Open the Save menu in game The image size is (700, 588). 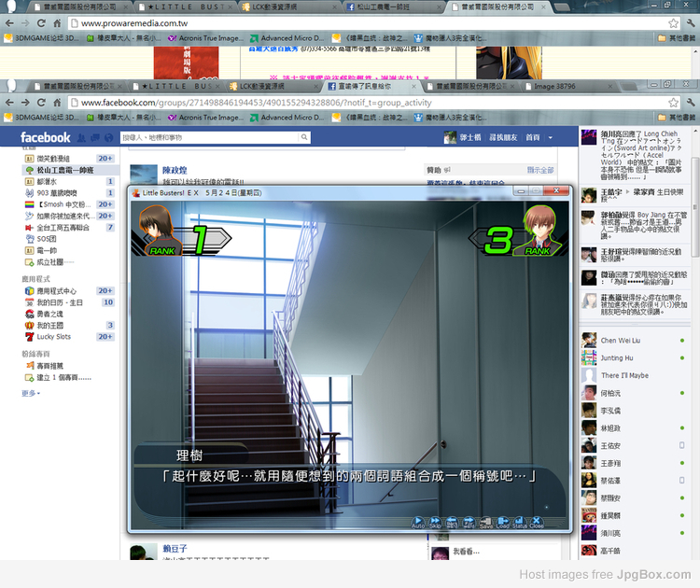pos(485,523)
